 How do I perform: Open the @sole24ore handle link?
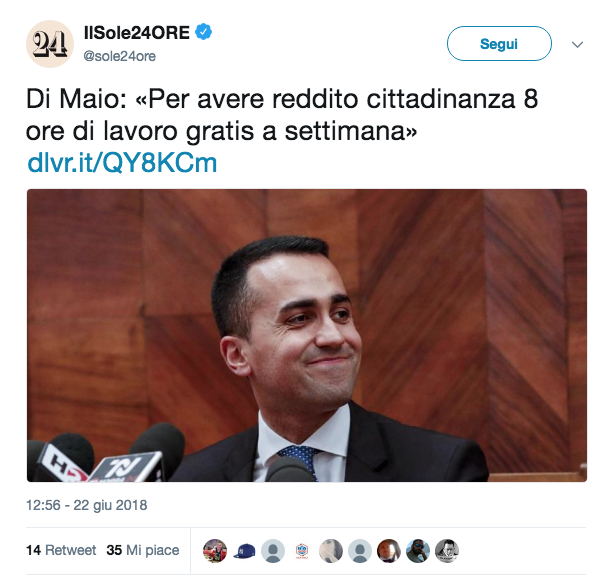tap(120, 56)
